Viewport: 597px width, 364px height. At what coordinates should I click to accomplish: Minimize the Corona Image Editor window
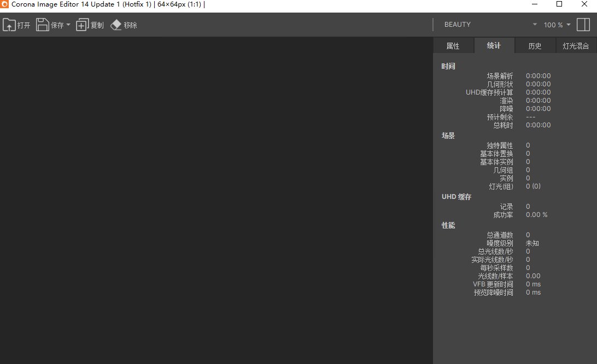(x=535, y=4)
